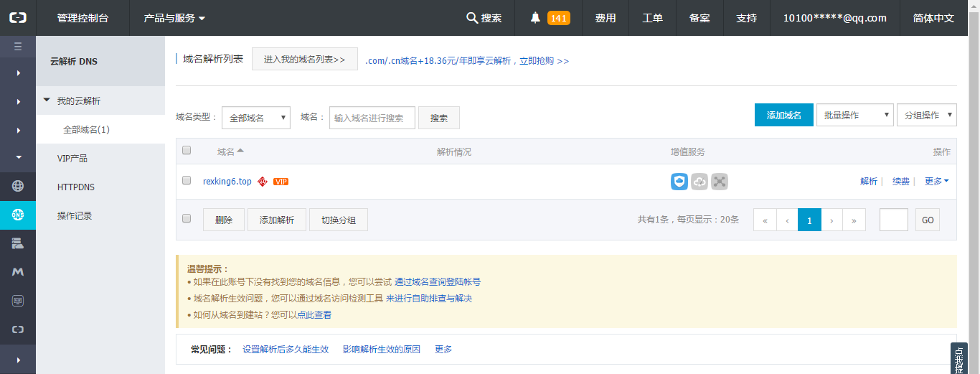The height and width of the screenshot is (374, 980).
Task: Open the monitor-screen icon in left rail
Action: pyautogui.click(x=18, y=301)
